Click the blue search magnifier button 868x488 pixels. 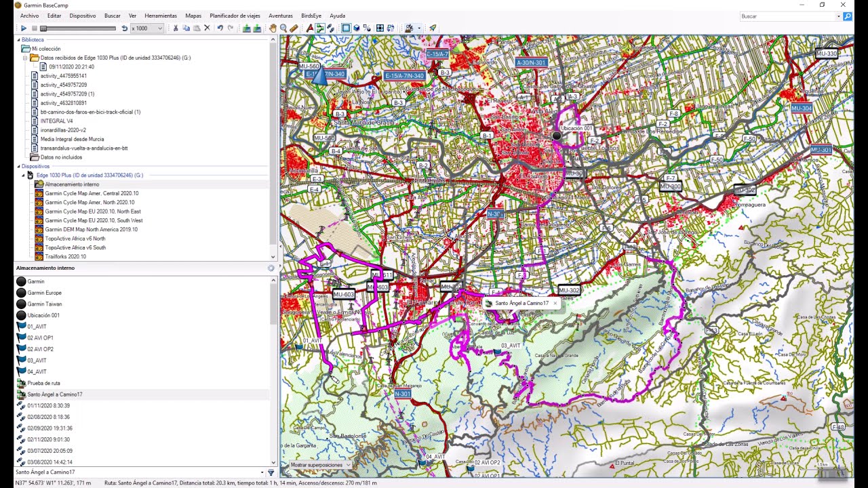(848, 16)
